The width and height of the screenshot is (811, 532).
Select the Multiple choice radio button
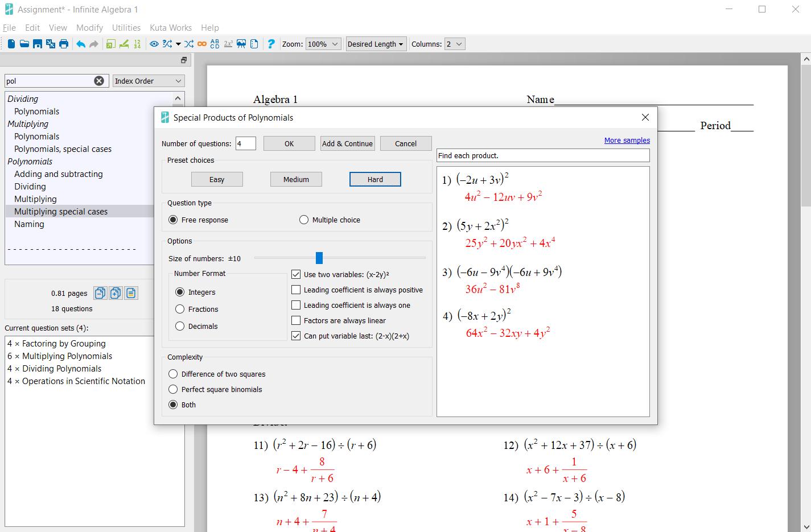304,220
